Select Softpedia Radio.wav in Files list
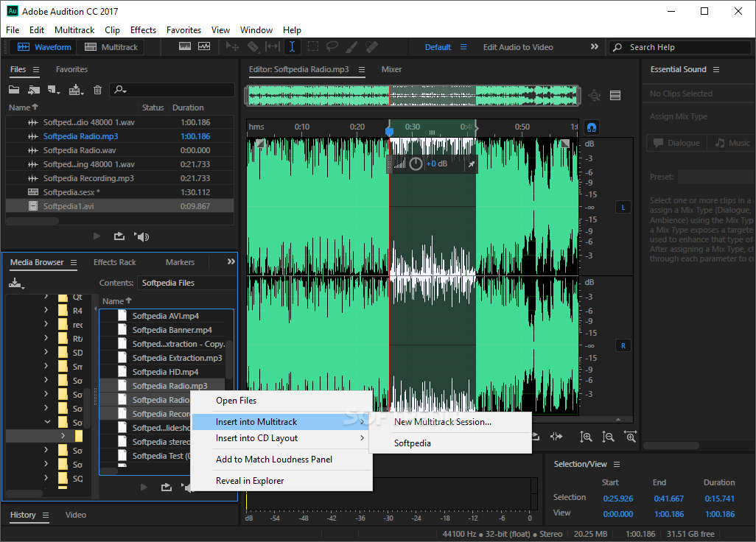 (119, 150)
